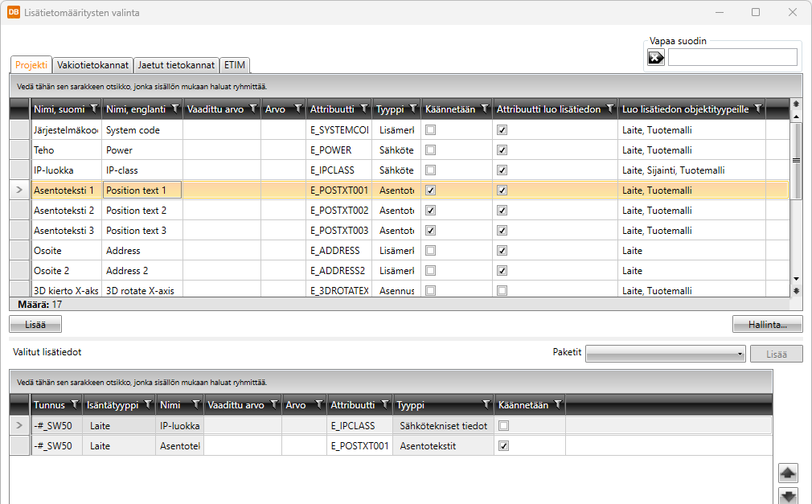Enable Käännetään for E_IPCLASS in lower grid
The image size is (812, 504).
coord(504,425)
